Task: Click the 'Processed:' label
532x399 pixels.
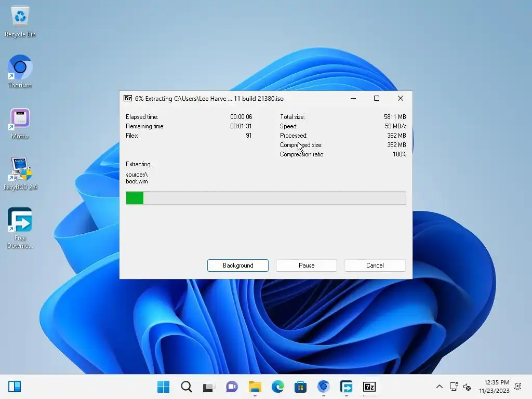Action: tap(294, 136)
